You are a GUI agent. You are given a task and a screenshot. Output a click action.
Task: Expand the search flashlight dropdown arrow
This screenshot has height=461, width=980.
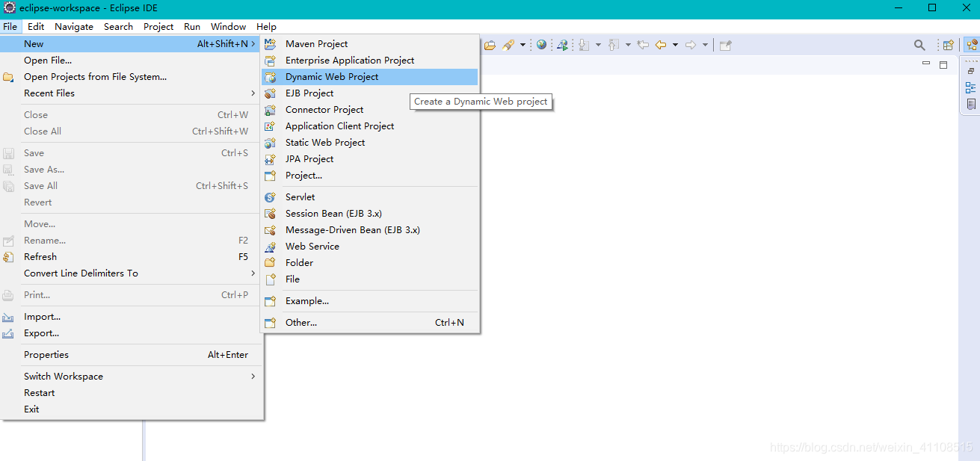[523, 45]
